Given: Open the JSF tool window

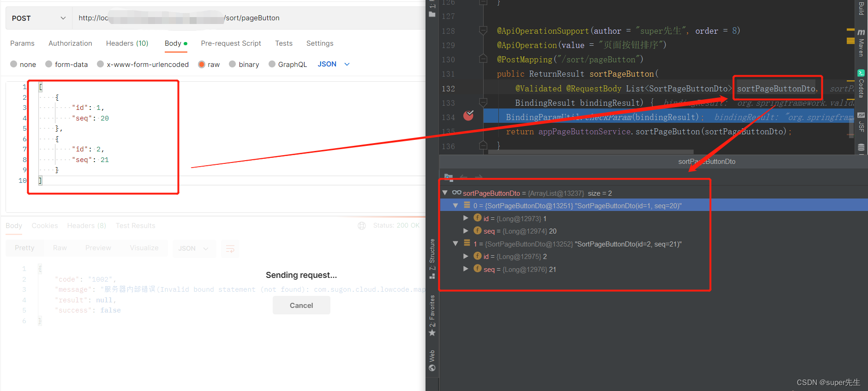Looking at the screenshot, I should click(861, 122).
